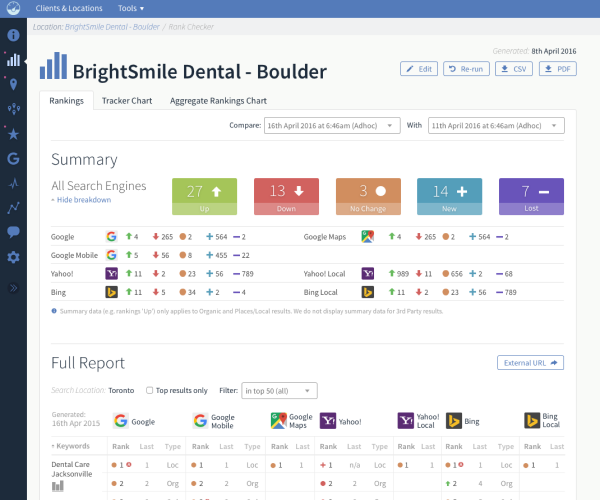Open the map pin location sidebar icon
This screenshot has width=600, height=500.
13,84
